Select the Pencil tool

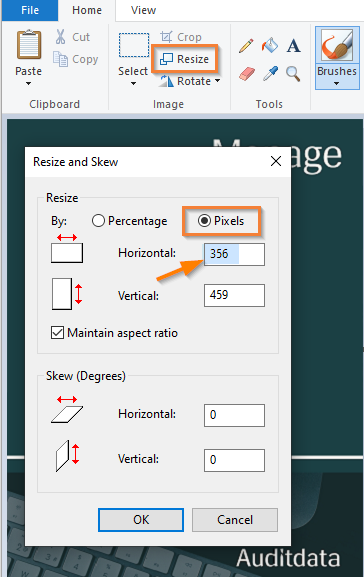246,46
